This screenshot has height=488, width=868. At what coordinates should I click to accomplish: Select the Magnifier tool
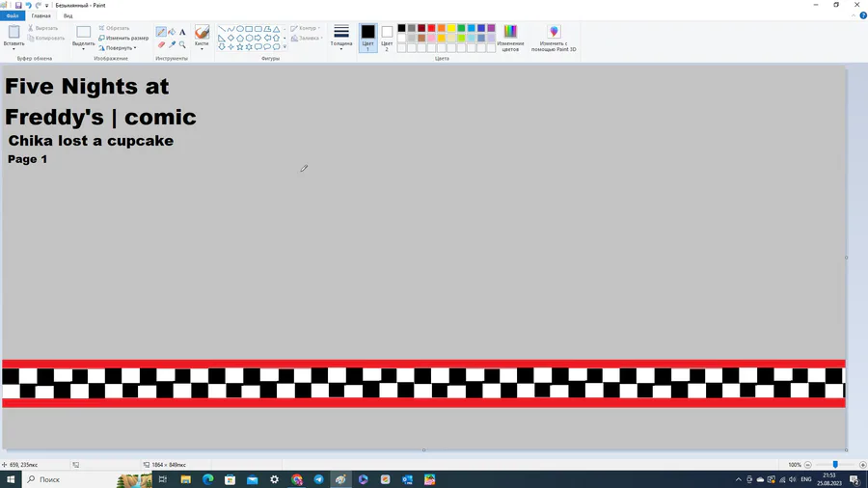click(x=182, y=44)
